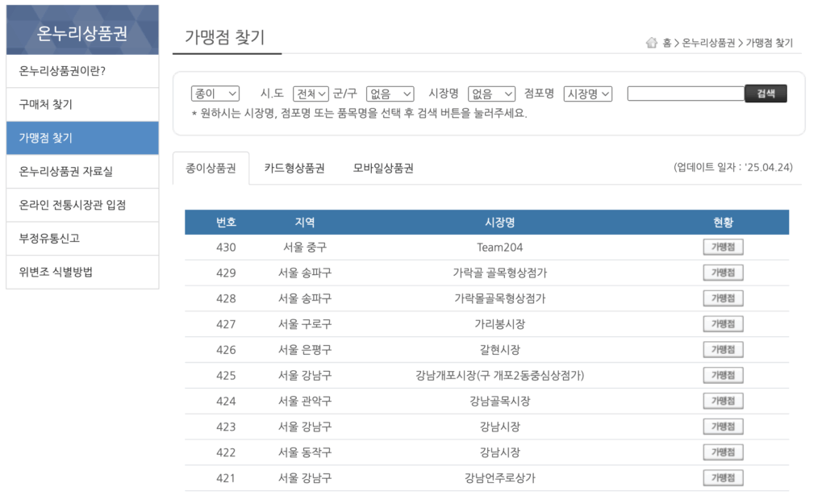
Task: Click the update date text '25.04.24
Action: click(x=732, y=168)
